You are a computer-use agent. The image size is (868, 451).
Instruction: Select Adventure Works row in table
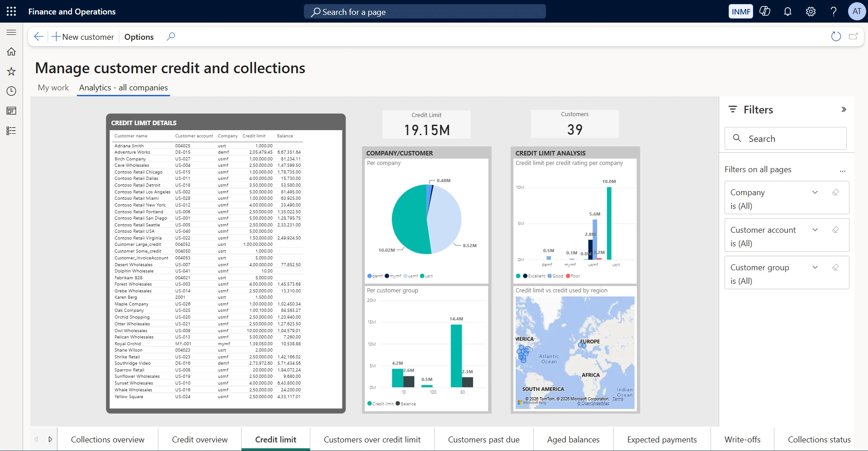pos(207,152)
